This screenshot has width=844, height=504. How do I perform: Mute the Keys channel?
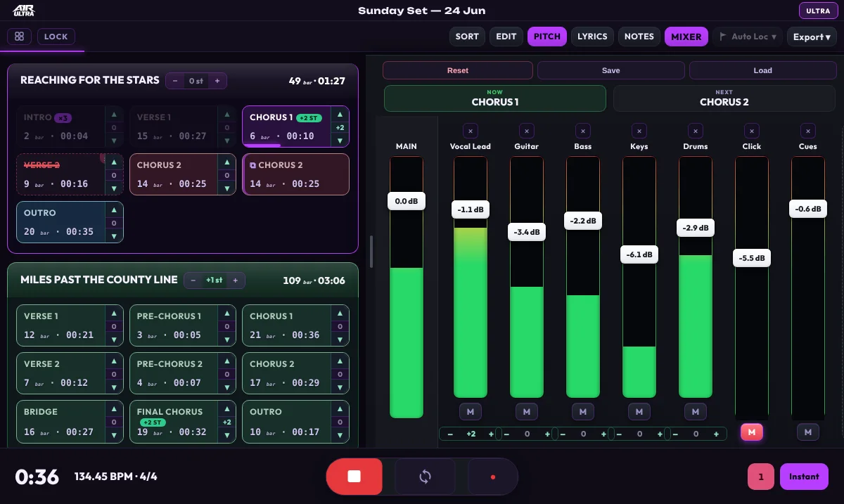click(x=639, y=411)
